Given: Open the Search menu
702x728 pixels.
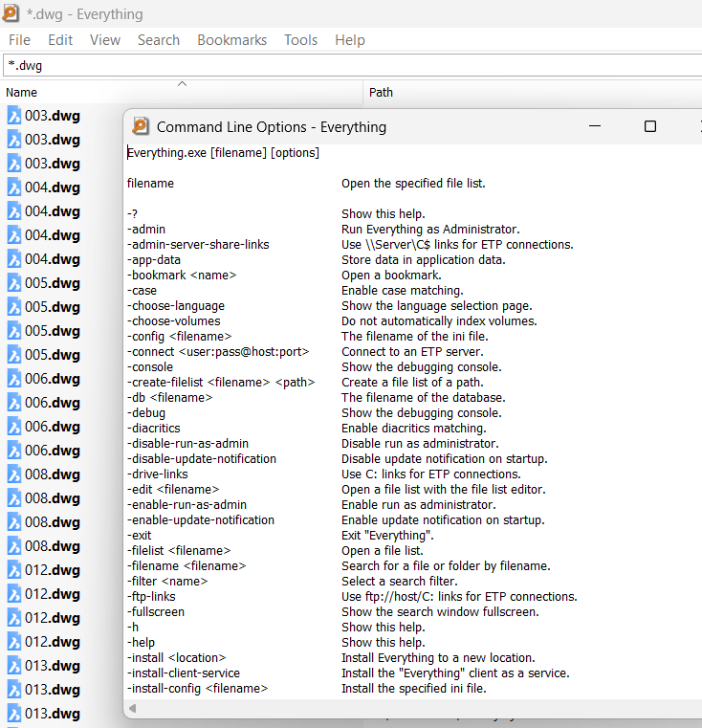Looking at the screenshot, I should pos(158,40).
